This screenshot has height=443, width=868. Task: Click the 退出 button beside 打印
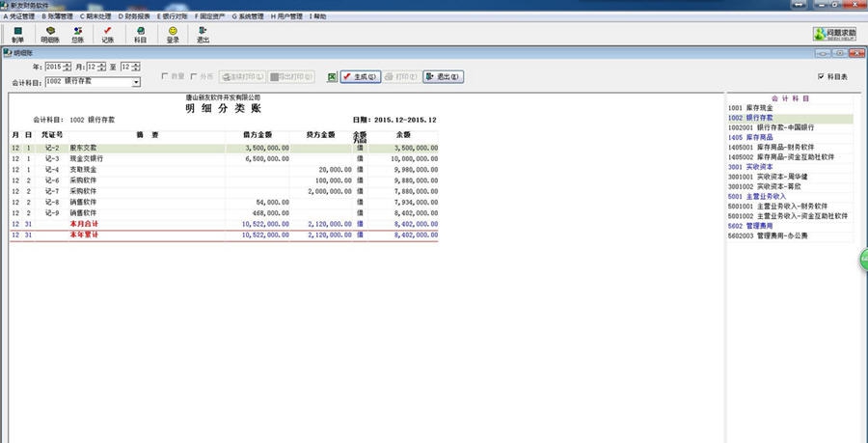click(443, 77)
